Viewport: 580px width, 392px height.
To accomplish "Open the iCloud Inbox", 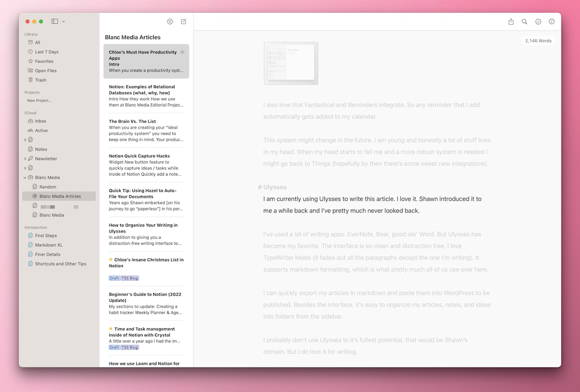I will click(x=59, y=121).
